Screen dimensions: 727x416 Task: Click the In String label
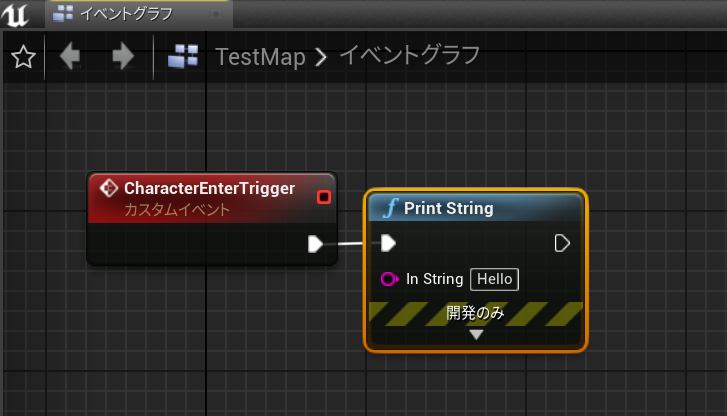[x=434, y=279]
